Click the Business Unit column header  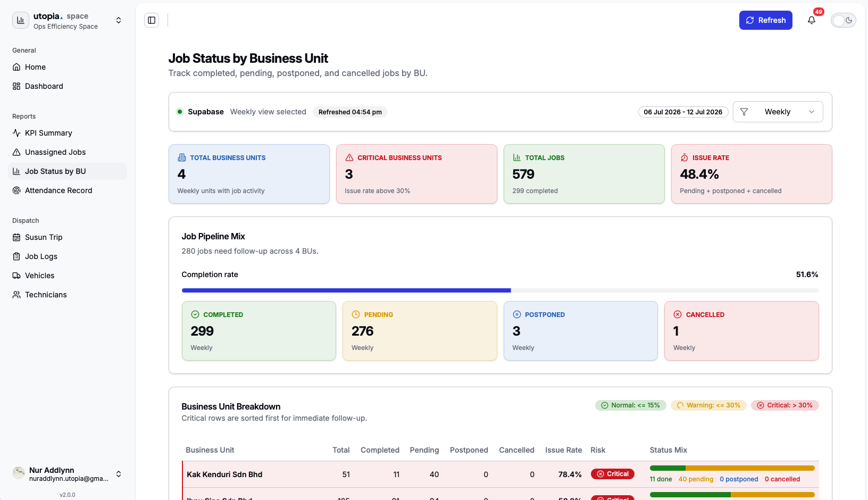coord(210,450)
